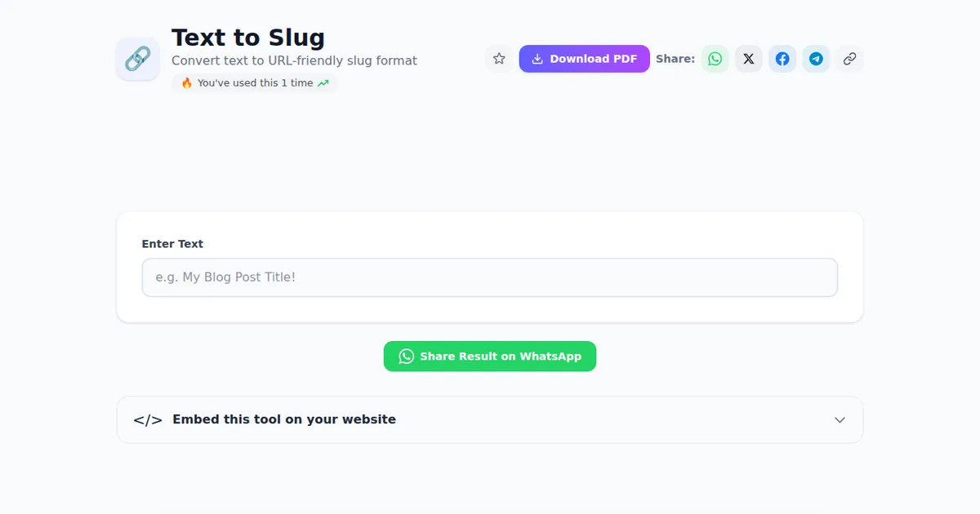Click the Share: label
Viewport: 980px width, 514px height.
675,59
